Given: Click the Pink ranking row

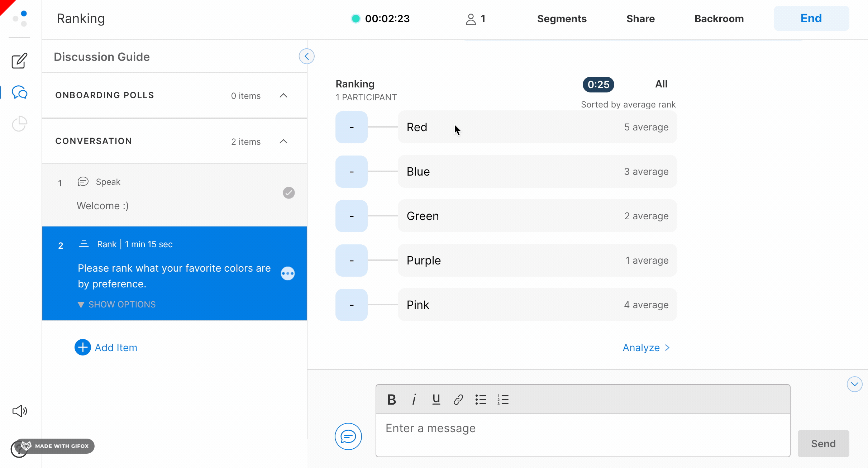Looking at the screenshot, I should [x=537, y=305].
